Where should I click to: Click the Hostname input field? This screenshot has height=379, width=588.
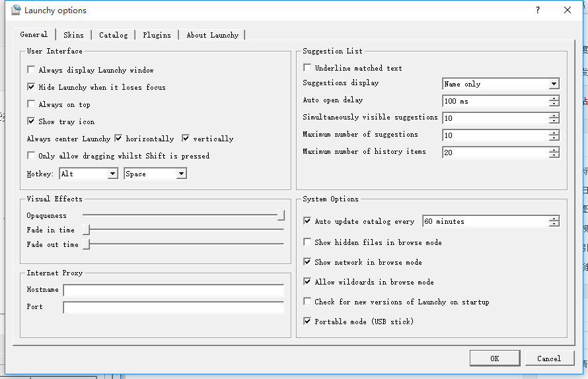pyautogui.click(x=173, y=291)
